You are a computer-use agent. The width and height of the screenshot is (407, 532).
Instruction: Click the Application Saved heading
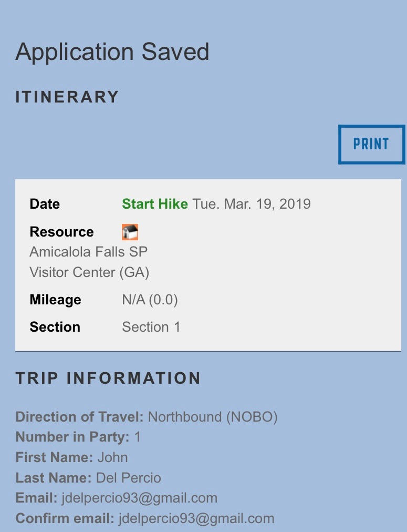pos(112,52)
